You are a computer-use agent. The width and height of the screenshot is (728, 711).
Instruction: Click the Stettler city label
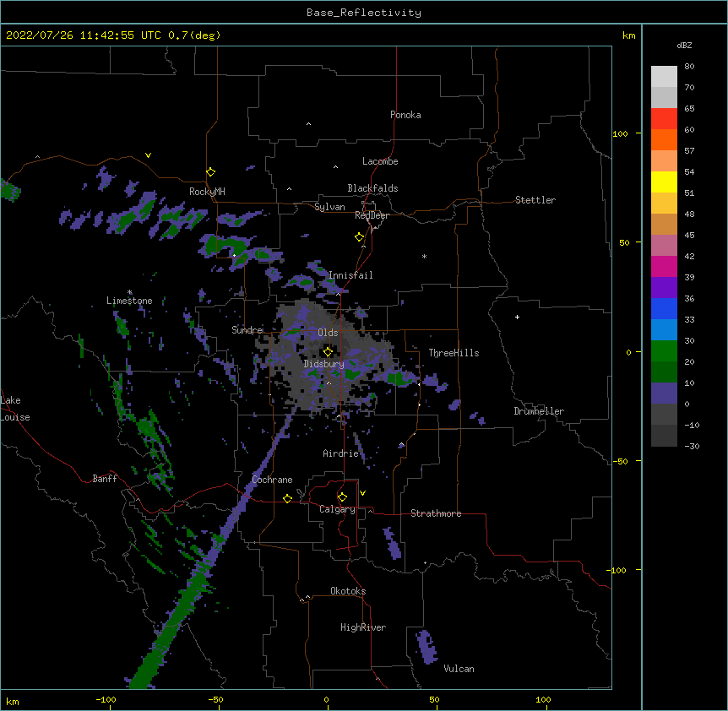click(x=535, y=200)
